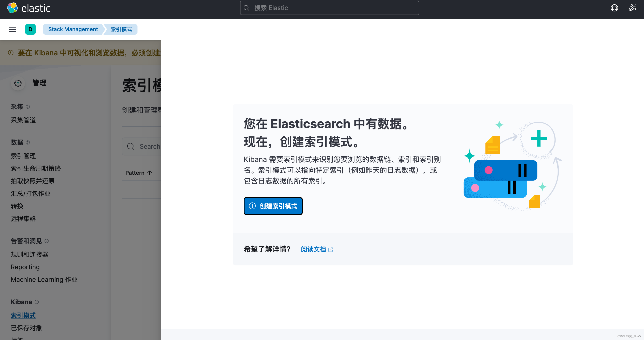Image resolution: width=644 pixels, height=340 pixels.
Task: Open 转换 in the sidebar
Action: pos(17,206)
